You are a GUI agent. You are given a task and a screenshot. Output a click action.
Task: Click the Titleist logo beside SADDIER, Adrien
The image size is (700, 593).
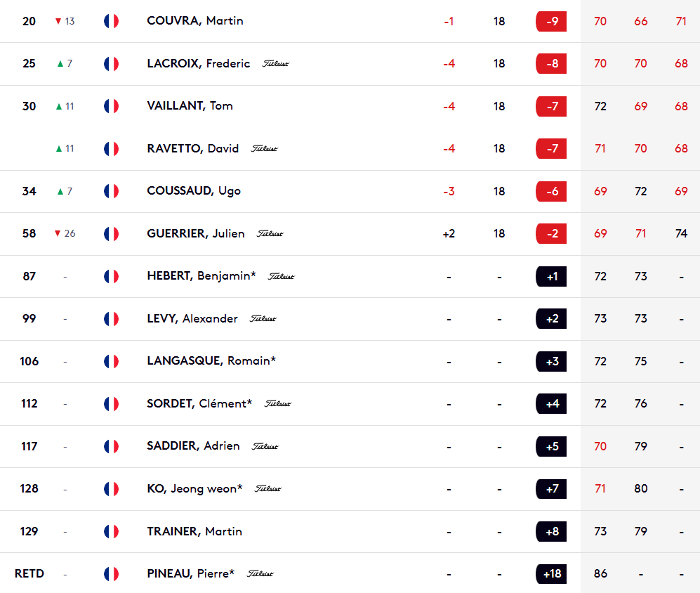tap(265, 446)
